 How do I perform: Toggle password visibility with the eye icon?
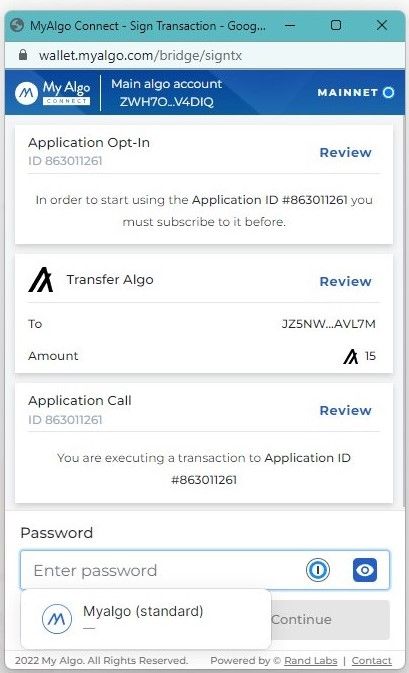(x=365, y=570)
